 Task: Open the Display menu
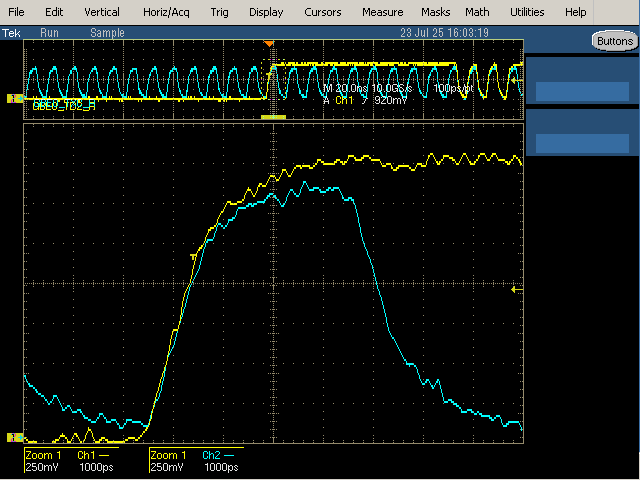coord(266,12)
